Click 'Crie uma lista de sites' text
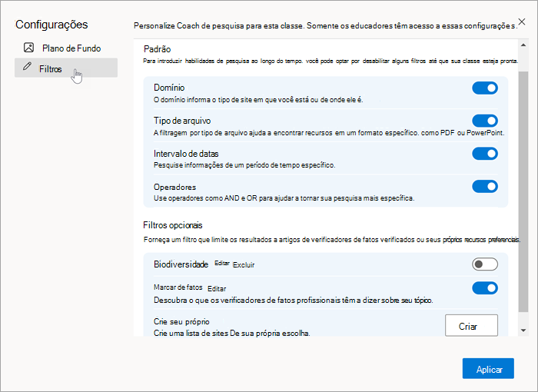Screen dimensions: 538x392 (232, 334)
